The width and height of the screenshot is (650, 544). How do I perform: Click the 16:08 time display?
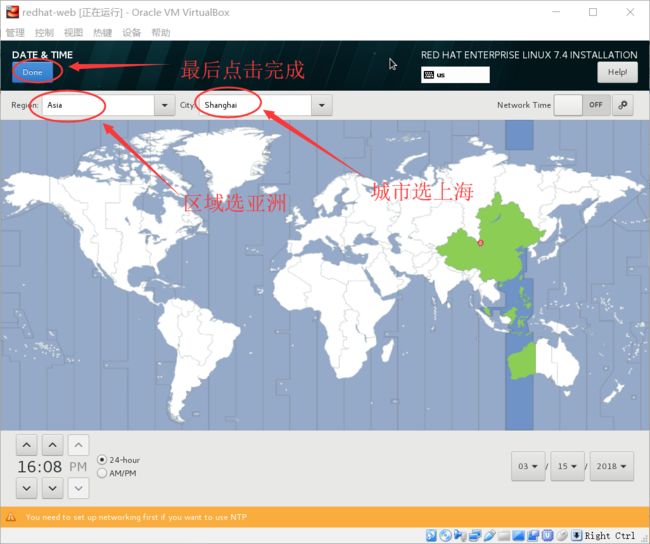(40, 466)
